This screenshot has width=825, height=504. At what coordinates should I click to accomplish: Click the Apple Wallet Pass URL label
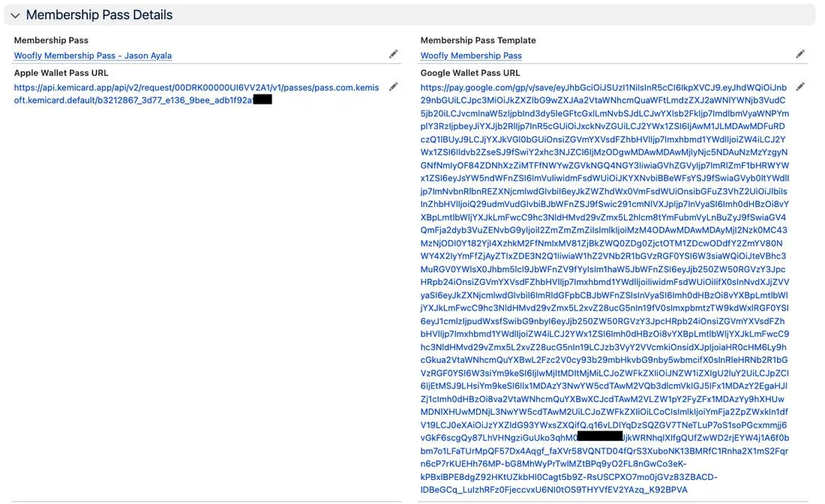click(x=61, y=73)
